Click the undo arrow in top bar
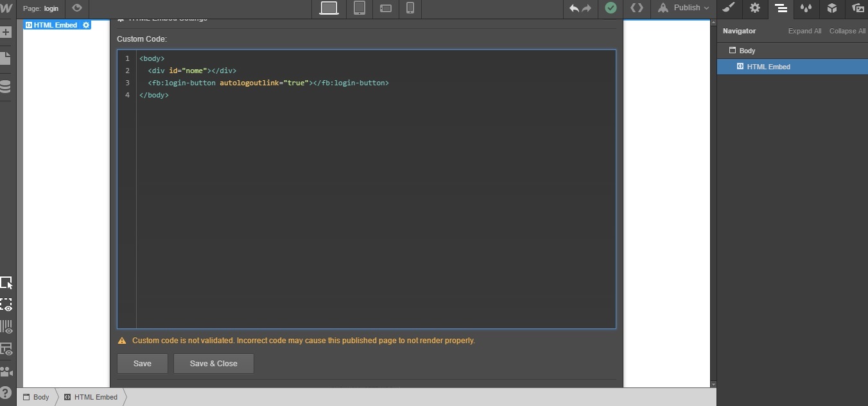Viewport: 868px width, 406px height. (x=574, y=8)
